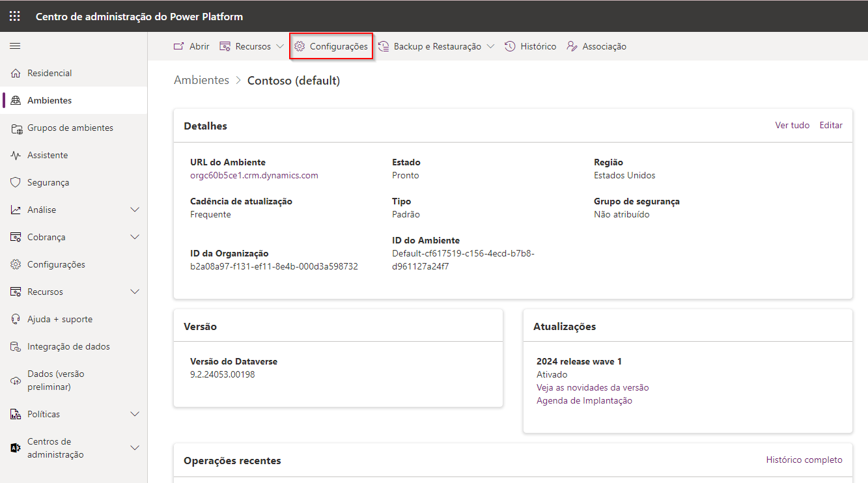
Task: Expand the Políticas section chevron
Action: point(135,414)
